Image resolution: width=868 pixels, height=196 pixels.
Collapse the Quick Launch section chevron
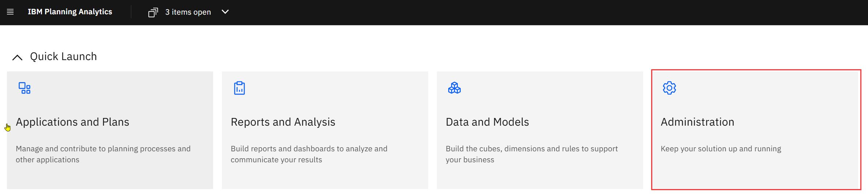18,57
